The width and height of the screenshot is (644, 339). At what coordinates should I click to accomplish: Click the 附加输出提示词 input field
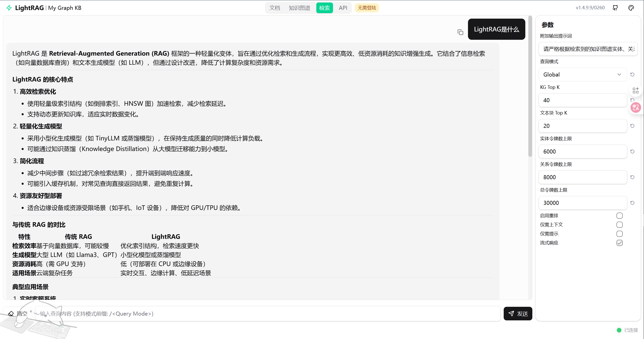[x=588, y=49]
